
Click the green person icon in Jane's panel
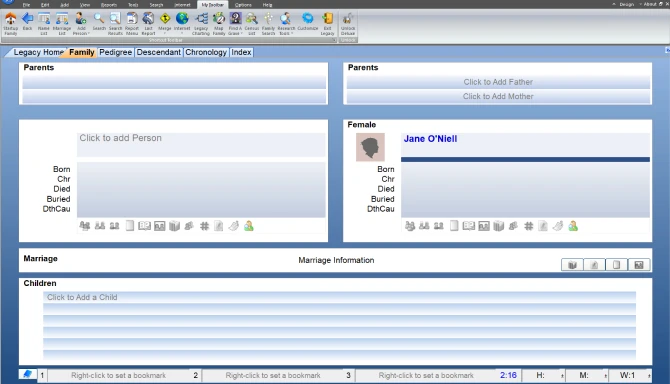point(573,226)
